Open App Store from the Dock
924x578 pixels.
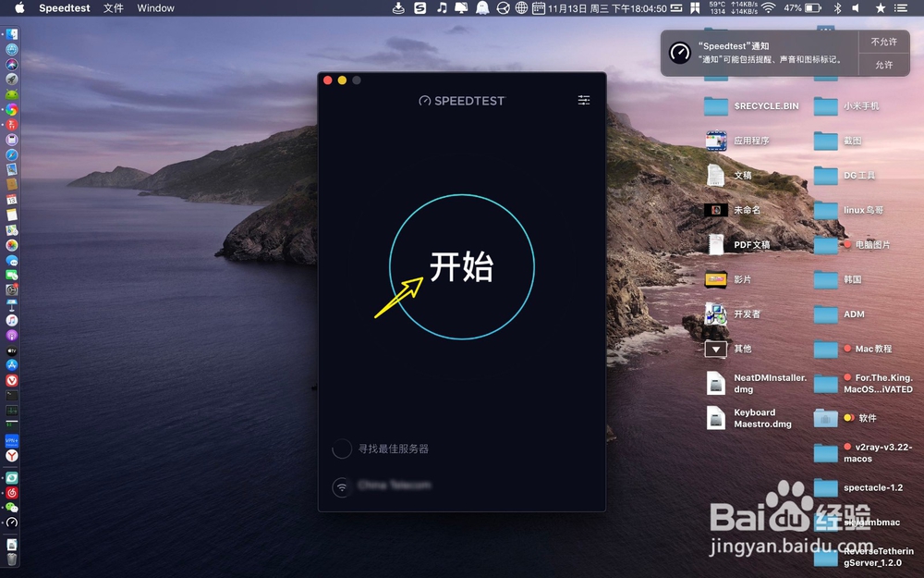[x=12, y=365]
